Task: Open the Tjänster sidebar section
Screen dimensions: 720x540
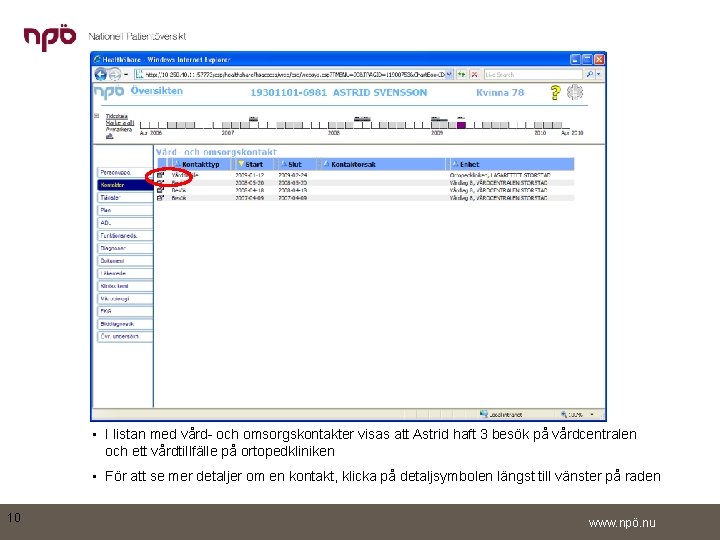Action: pyautogui.click(x=124, y=197)
